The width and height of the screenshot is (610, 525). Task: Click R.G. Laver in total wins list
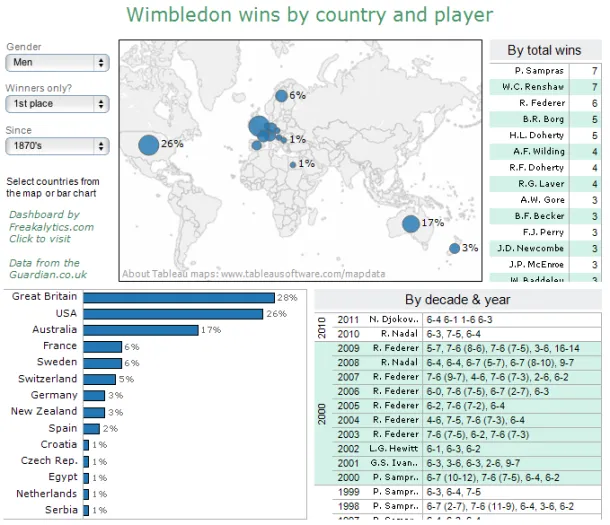coord(541,184)
